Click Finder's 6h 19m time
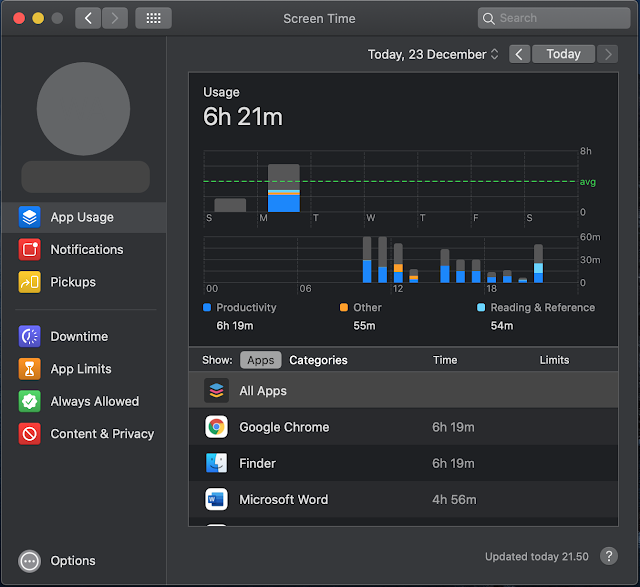This screenshot has height=587, width=640. click(453, 463)
